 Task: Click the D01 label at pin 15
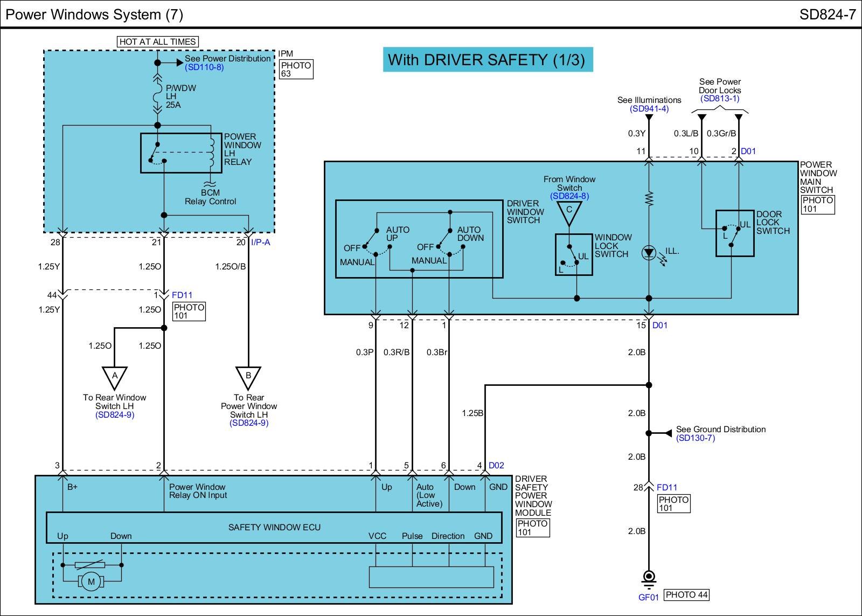tap(660, 326)
